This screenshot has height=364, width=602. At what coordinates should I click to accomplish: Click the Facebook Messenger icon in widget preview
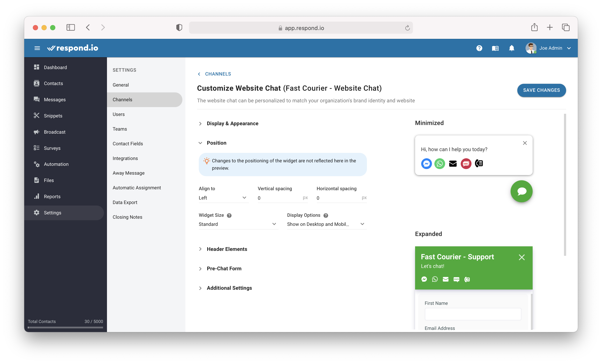(x=427, y=163)
